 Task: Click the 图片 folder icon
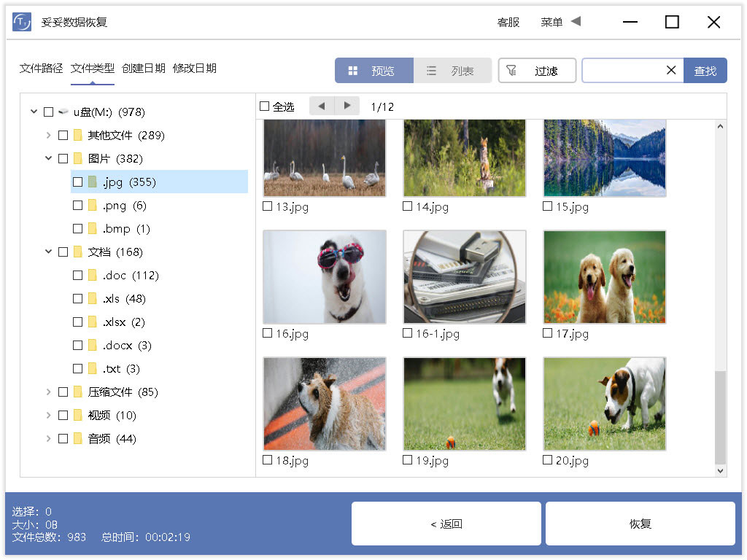[77, 158]
